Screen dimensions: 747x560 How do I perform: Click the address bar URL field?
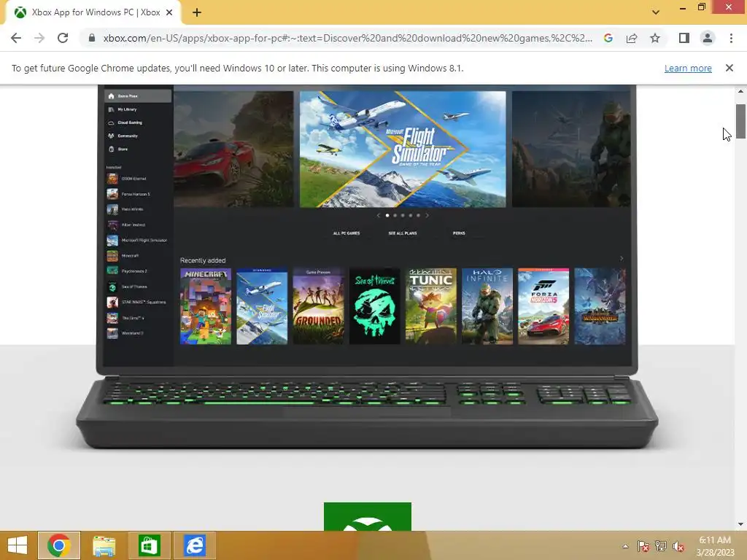pos(348,38)
